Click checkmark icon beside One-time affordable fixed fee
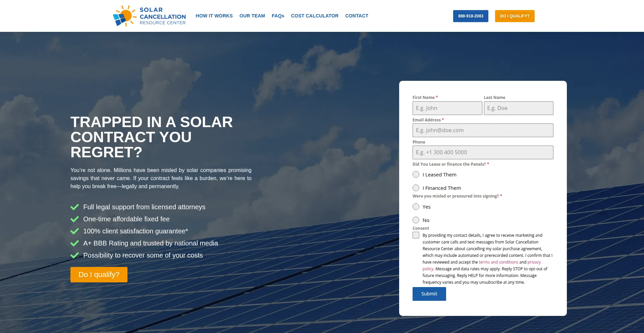Image resolution: width=644 pixels, height=333 pixels. pos(74,219)
